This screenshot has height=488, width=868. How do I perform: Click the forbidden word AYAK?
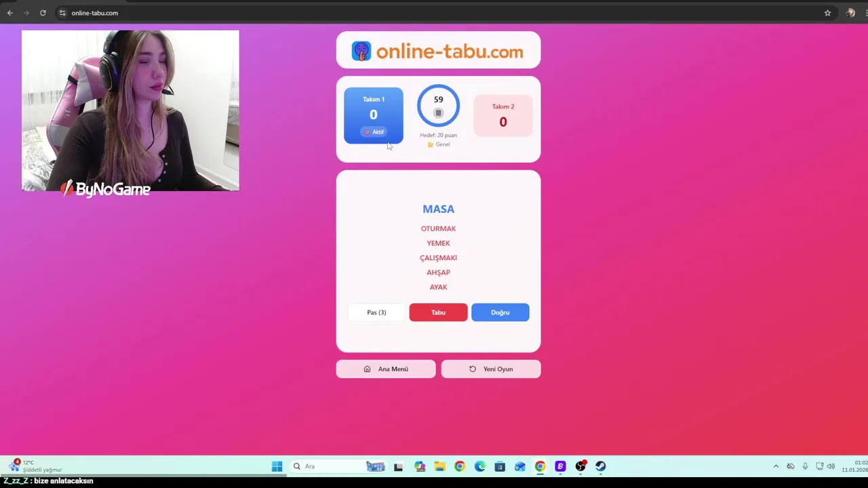point(438,287)
